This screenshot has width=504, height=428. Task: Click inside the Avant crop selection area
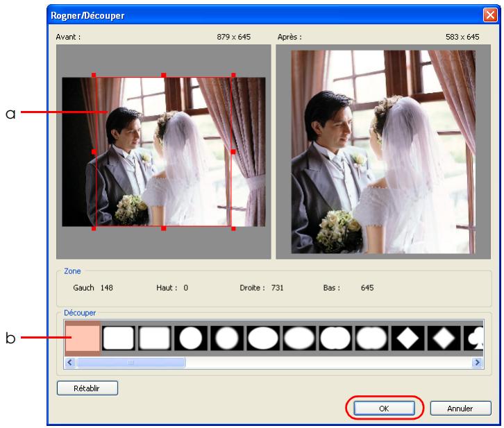tap(164, 151)
